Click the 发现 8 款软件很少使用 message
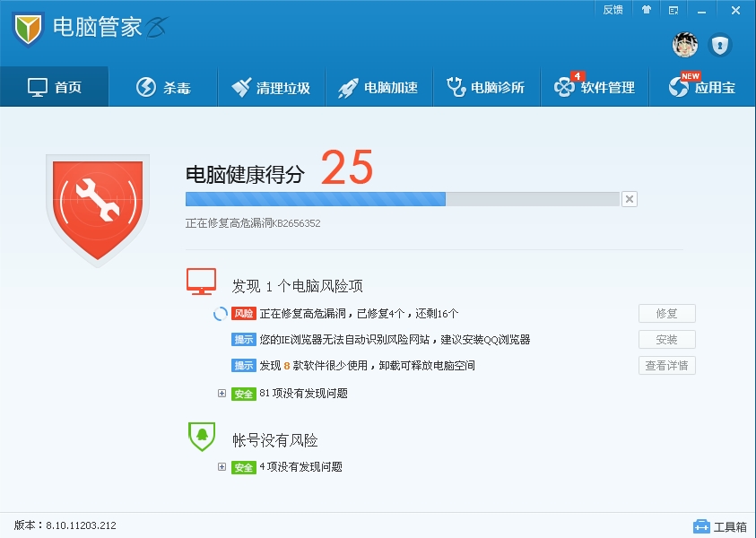 pos(368,366)
